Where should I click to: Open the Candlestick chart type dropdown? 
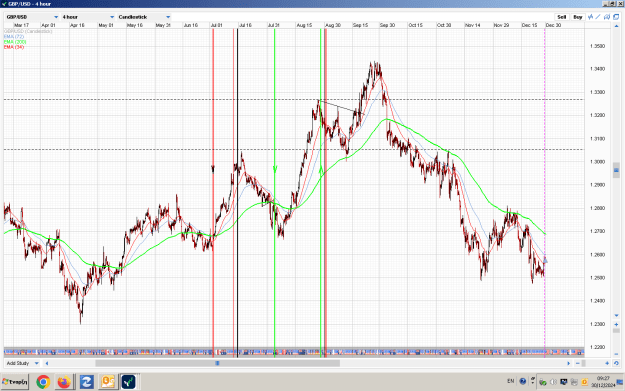coord(144,17)
